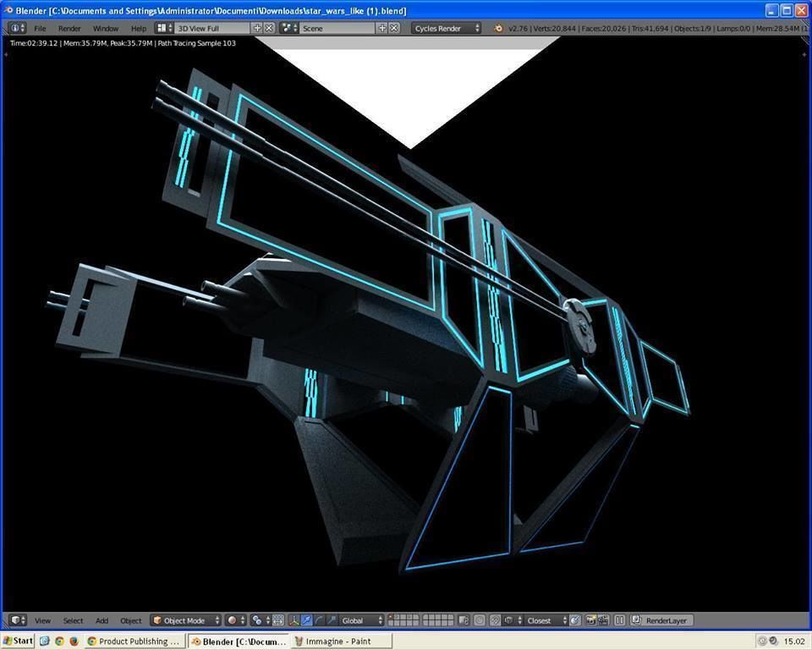Click the 3D View Full layout name field

click(x=211, y=28)
